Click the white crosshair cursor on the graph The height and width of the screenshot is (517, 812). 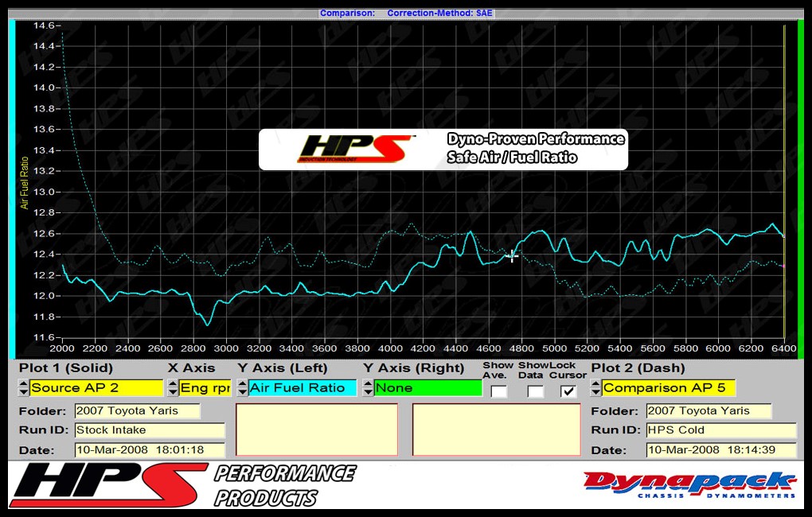coord(512,255)
